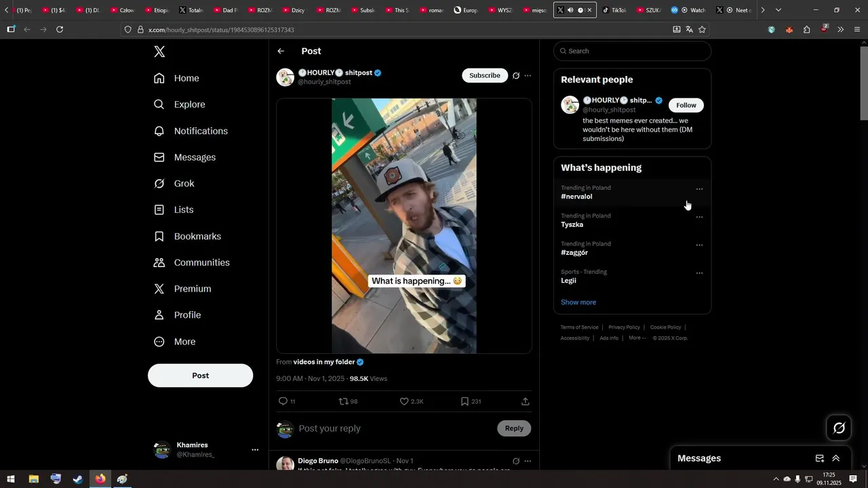
Task: Open Lists in the sidebar
Action: tap(174, 210)
